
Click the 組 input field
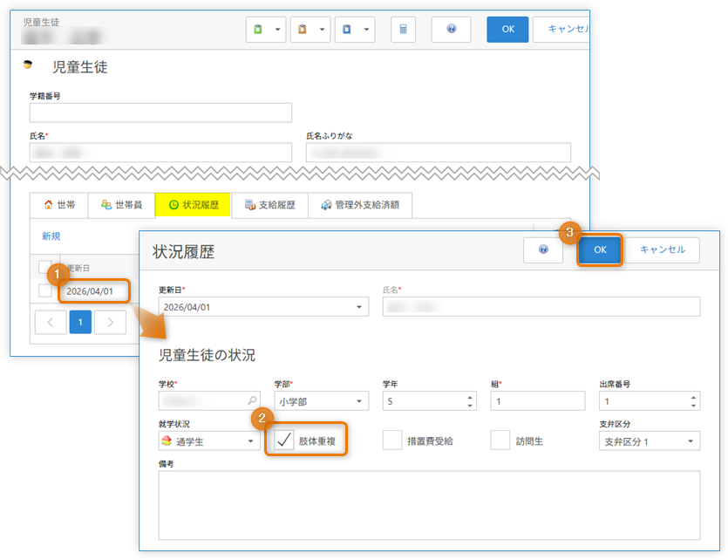click(538, 401)
